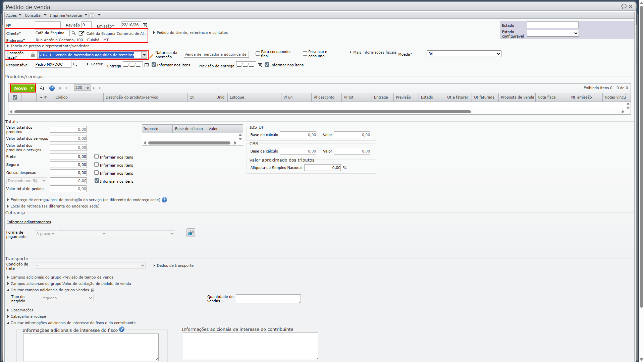Search clients with the Cliente magnifier icon

(74, 33)
